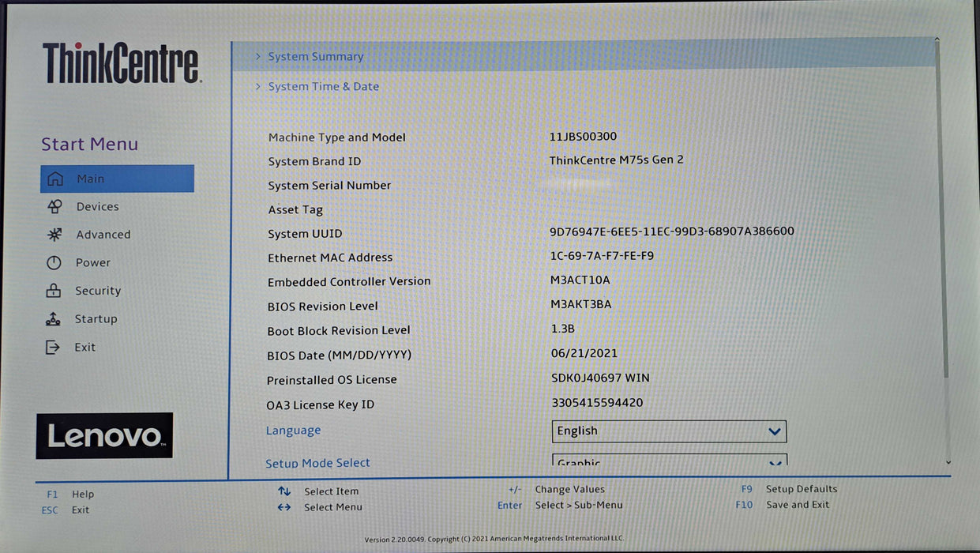Screen dimensions: 980x553
Task: Click the scrollbar down arrow
Action: click(948, 463)
